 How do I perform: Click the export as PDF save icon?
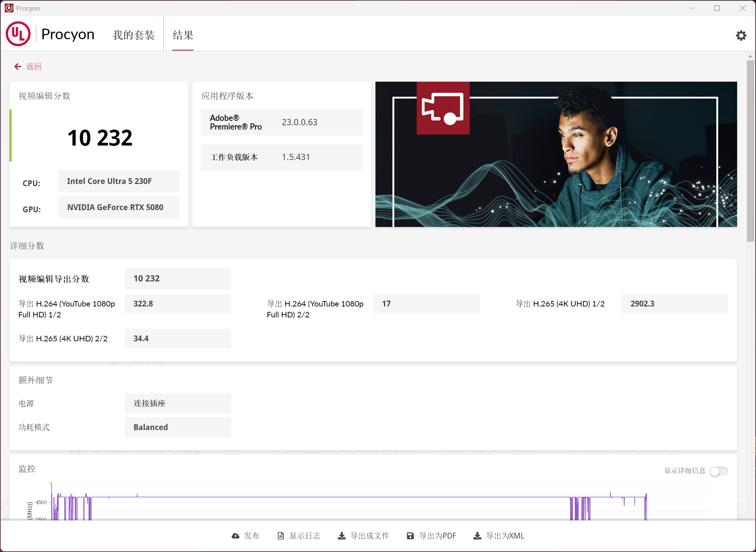(410, 536)
